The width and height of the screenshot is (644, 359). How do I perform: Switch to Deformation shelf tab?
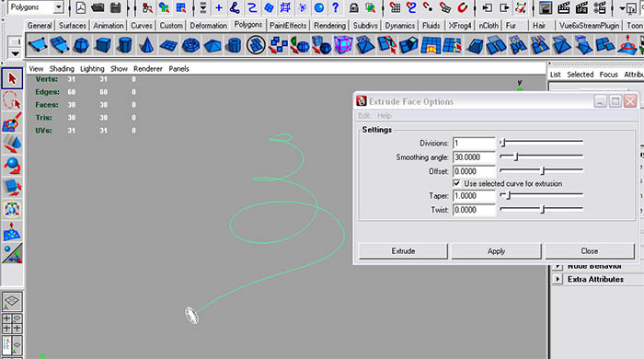pyautogui.click(x=208, y=26)
